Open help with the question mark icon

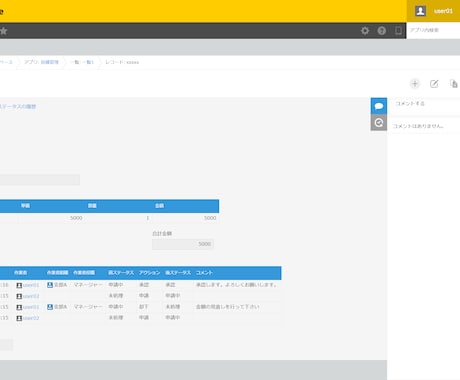click(x=382, y=31)
